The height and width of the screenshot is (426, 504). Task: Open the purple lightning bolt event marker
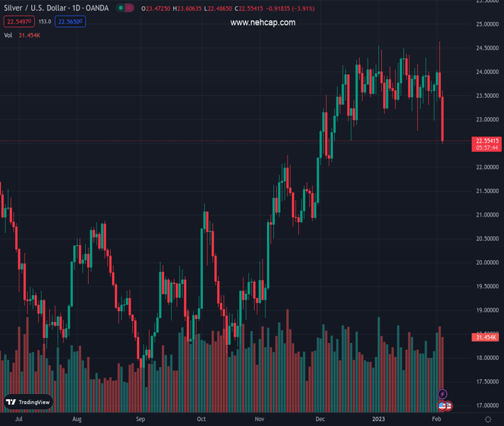[x=443, y=394]
